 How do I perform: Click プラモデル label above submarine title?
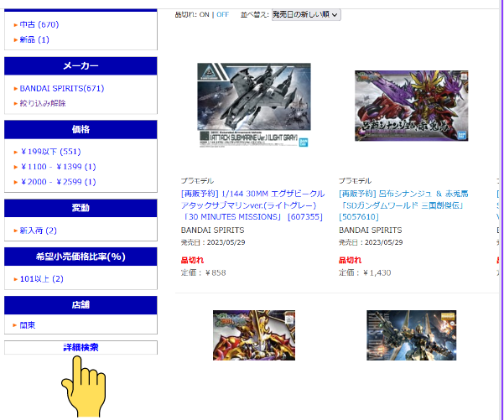click(197, 181)
